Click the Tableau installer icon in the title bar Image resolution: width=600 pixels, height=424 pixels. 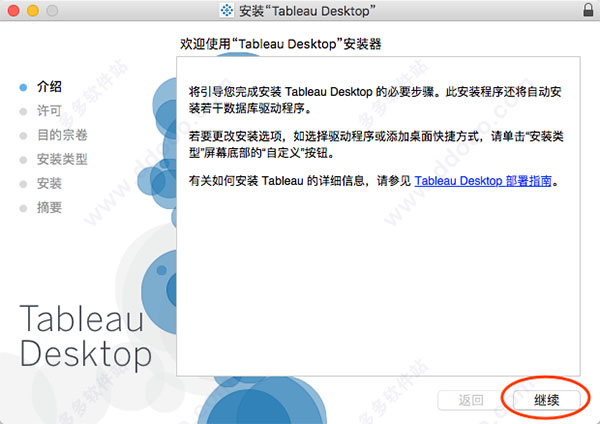point(227,10)
